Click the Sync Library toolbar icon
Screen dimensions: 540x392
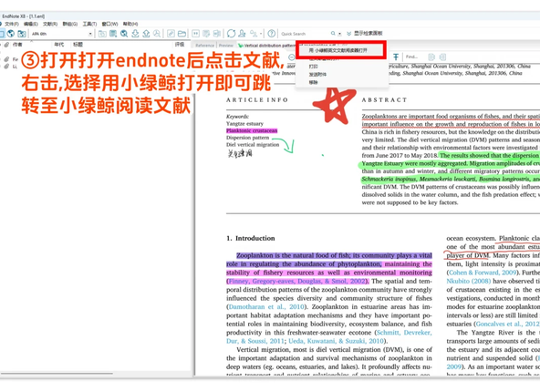coord(231,34)
